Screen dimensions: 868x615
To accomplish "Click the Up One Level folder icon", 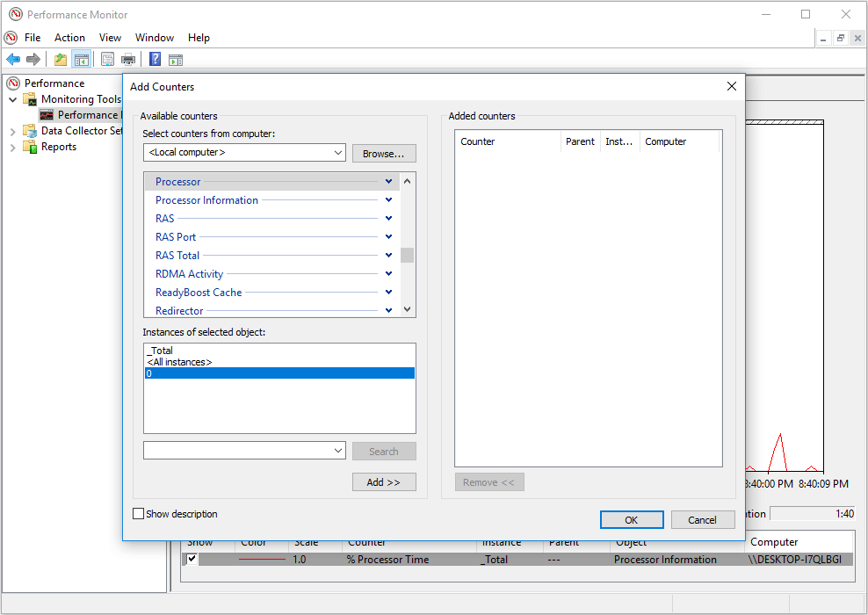I will [x=61, y=59].
